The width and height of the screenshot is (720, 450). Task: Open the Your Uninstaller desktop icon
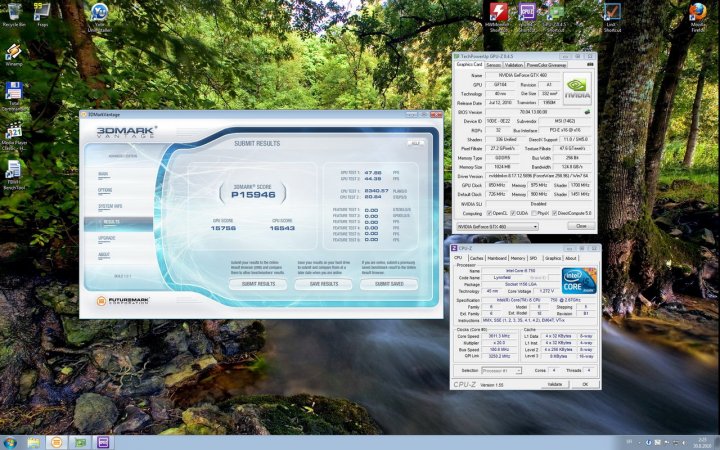pos(99,17)
